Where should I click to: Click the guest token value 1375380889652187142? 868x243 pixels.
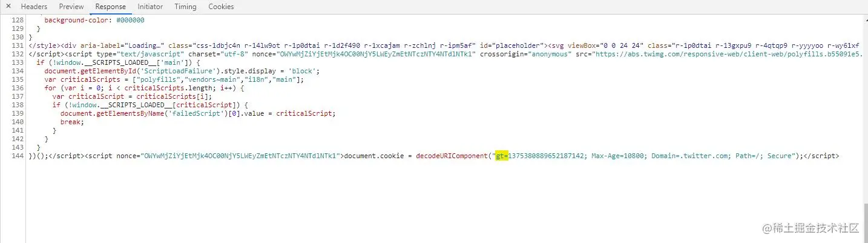point(547,156)
